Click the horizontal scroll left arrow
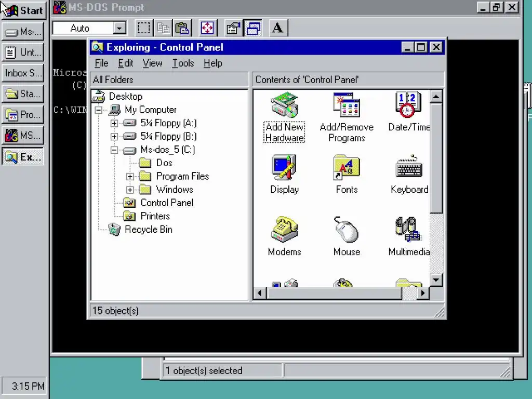 (x=260, y=293)
